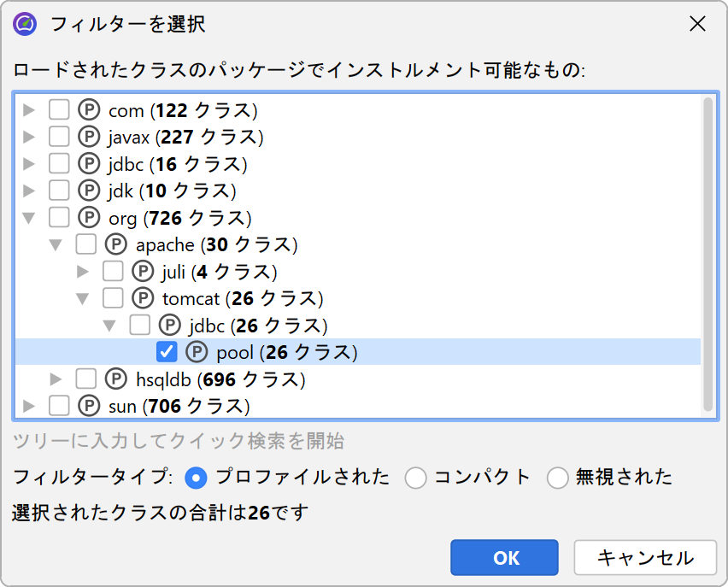Uncheck the pool package checkbox
The height and width of the screenshot is (587, 728).
pos(167,352)
